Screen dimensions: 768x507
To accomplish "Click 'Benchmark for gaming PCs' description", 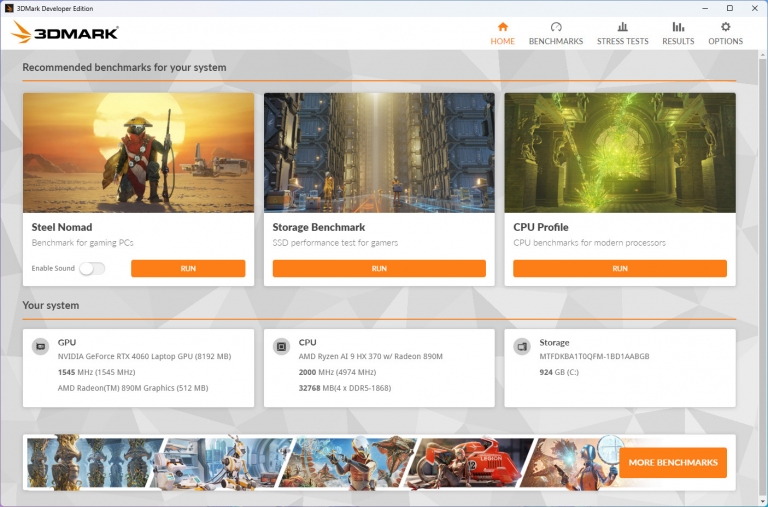I will pyautogui.click(x=82, y=243).
